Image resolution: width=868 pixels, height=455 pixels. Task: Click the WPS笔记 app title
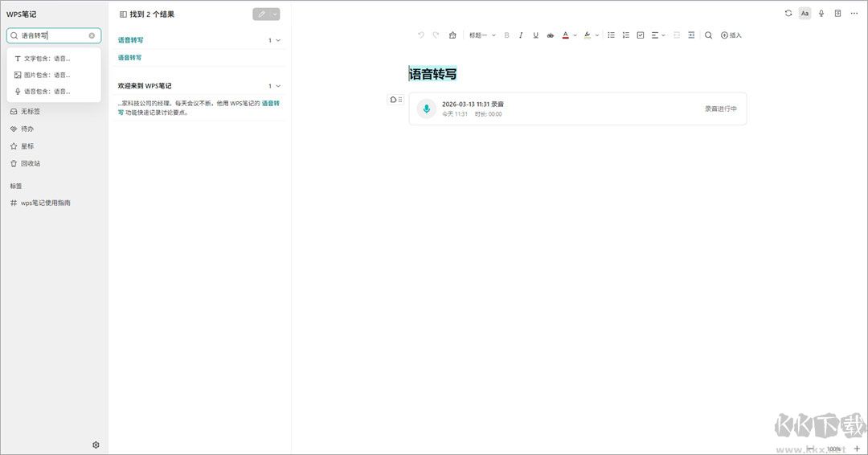point(22,14)
